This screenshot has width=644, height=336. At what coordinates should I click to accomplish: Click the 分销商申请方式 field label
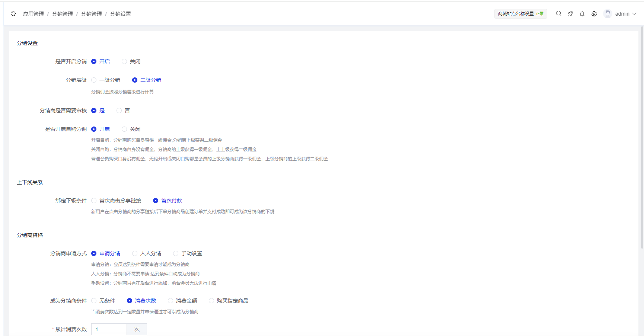tap(68, 253)
